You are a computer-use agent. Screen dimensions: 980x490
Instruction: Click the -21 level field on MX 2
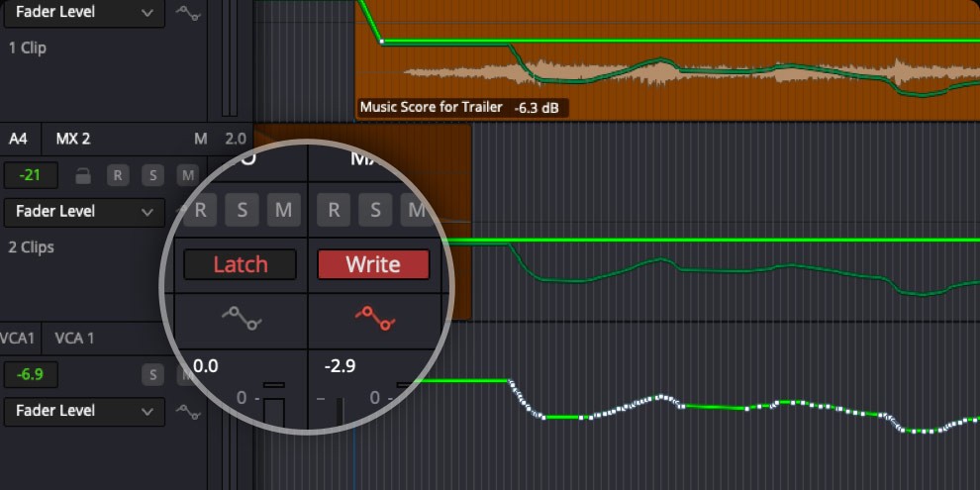pyautogui.click(x=31, y=175)
